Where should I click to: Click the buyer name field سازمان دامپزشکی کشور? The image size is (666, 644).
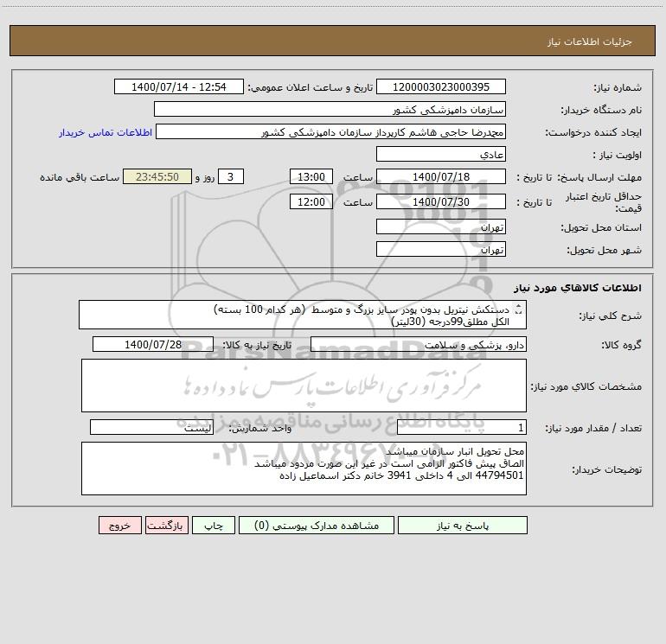[x=330, y=109]
